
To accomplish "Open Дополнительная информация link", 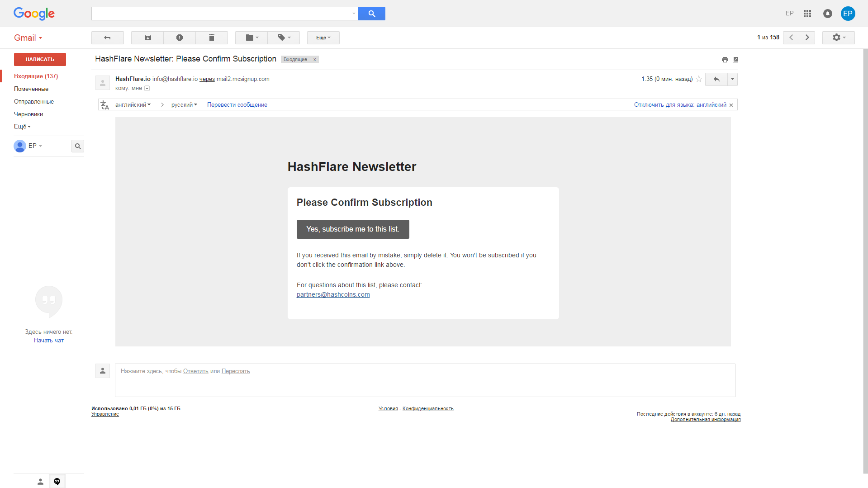I will (706, 419).
